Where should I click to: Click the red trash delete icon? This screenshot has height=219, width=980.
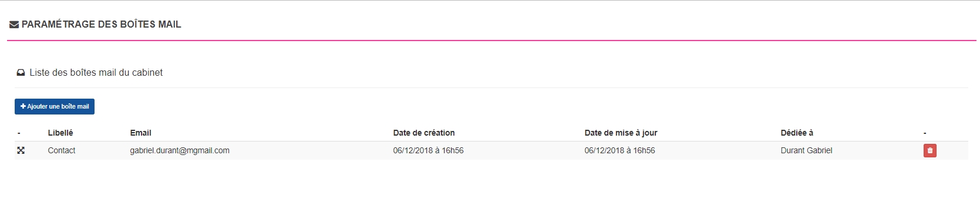[x=930, y=151]
